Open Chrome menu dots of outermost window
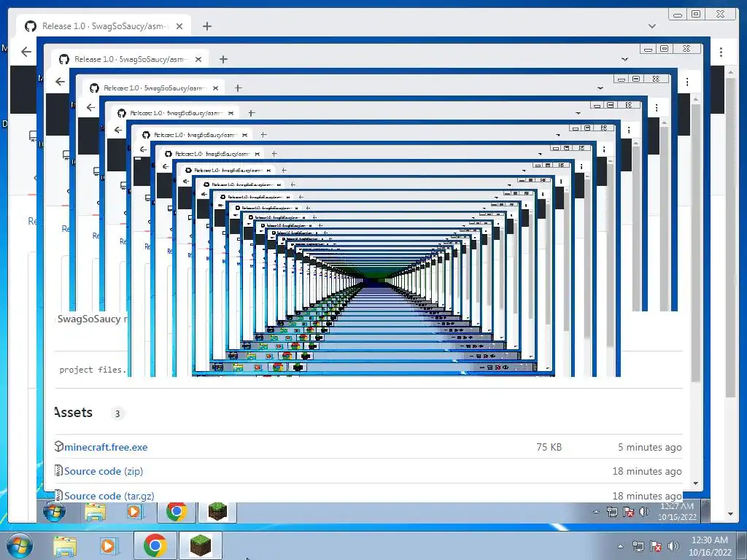The height and width of the screenshot is (560, 747). click(721, 52)
